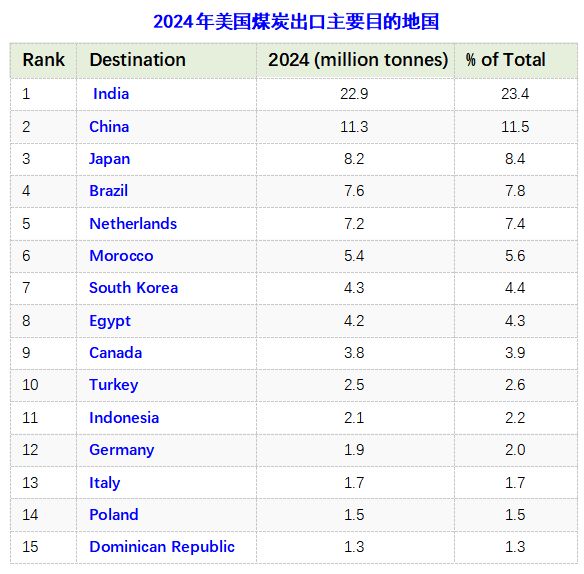Viewport: 584px width, 574px height.
Task: Open the Turkey link
Action: pos(114,385)
